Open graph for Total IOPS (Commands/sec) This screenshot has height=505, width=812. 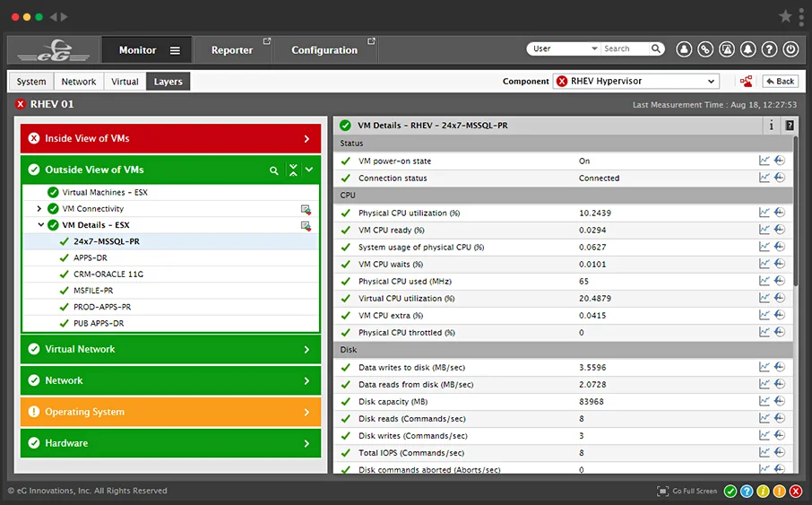pos(764,452)
